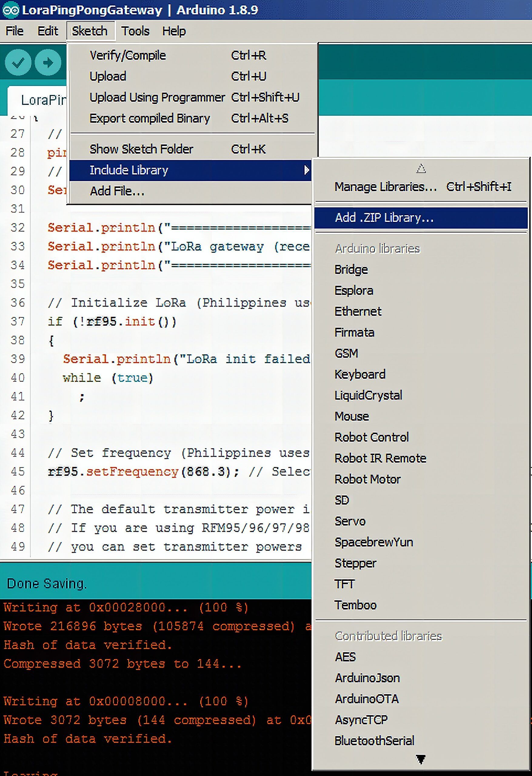Screen dimensions: 532x776
Task: Open the Tools menu
Action: tap(135, 31)
